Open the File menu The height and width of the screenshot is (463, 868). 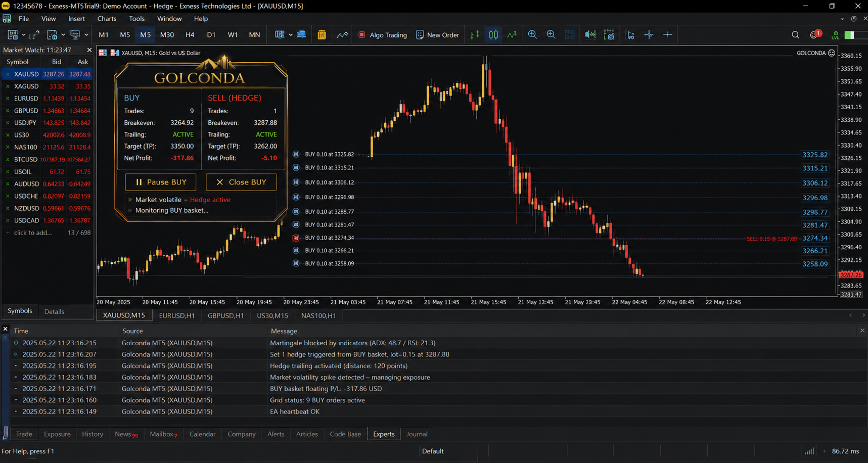tap(24, 19)
